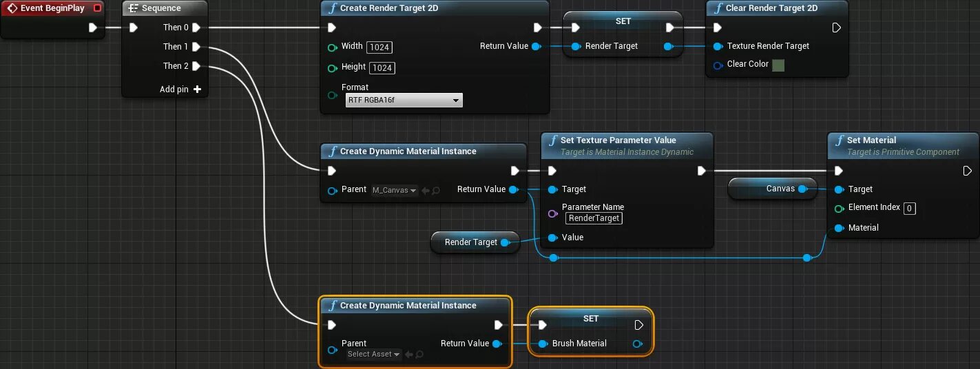
Task: Click the Brush Material SET node's output pin
Action: 638,344
